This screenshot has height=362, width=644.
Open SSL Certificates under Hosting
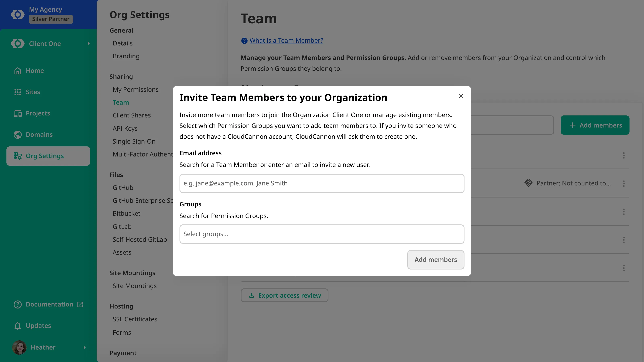point(135,319)
